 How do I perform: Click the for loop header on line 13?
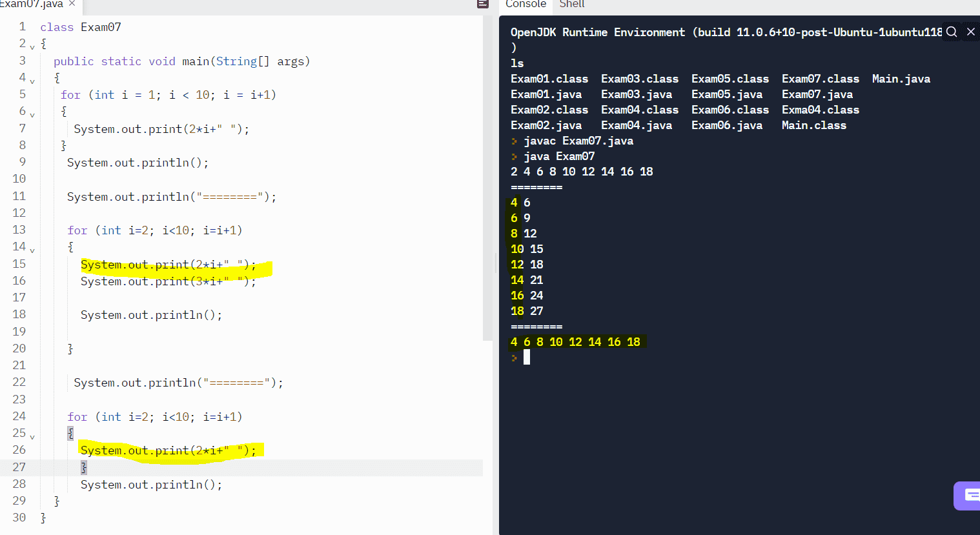tap(155, 230)
